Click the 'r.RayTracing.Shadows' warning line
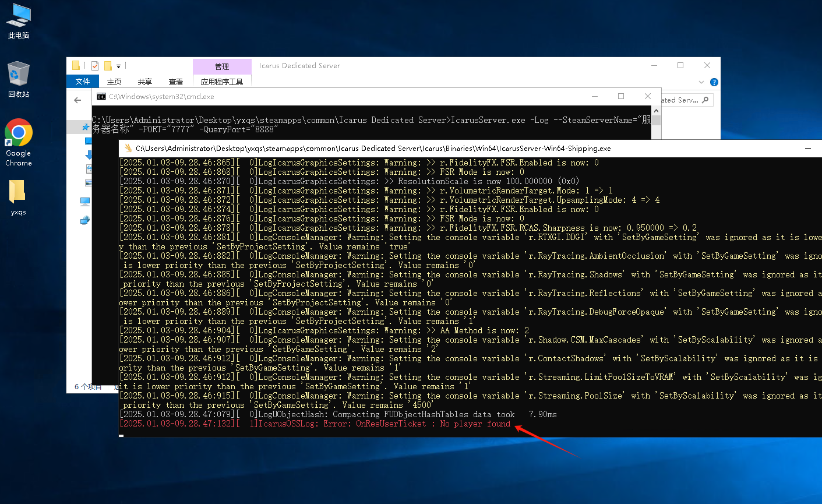 (x=470, y=279)
